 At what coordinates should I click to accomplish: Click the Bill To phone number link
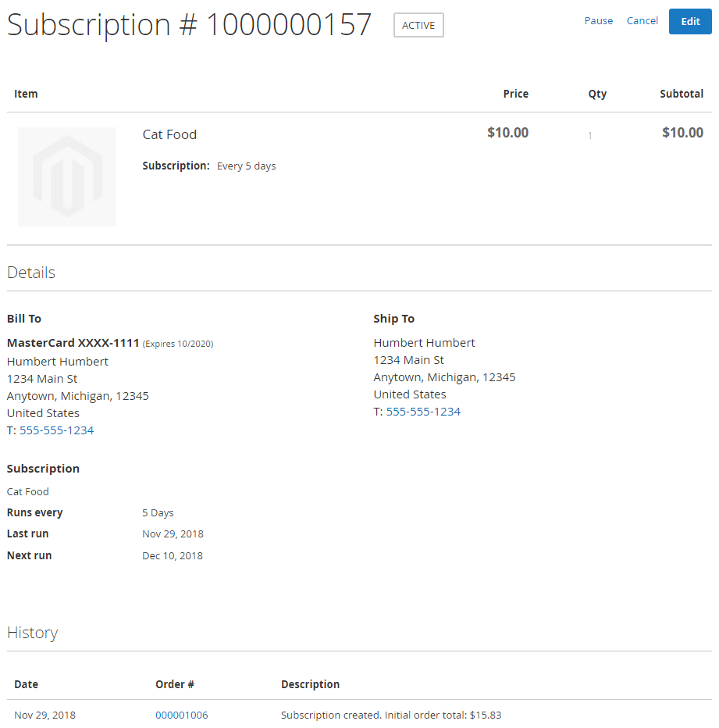point(57,430)
